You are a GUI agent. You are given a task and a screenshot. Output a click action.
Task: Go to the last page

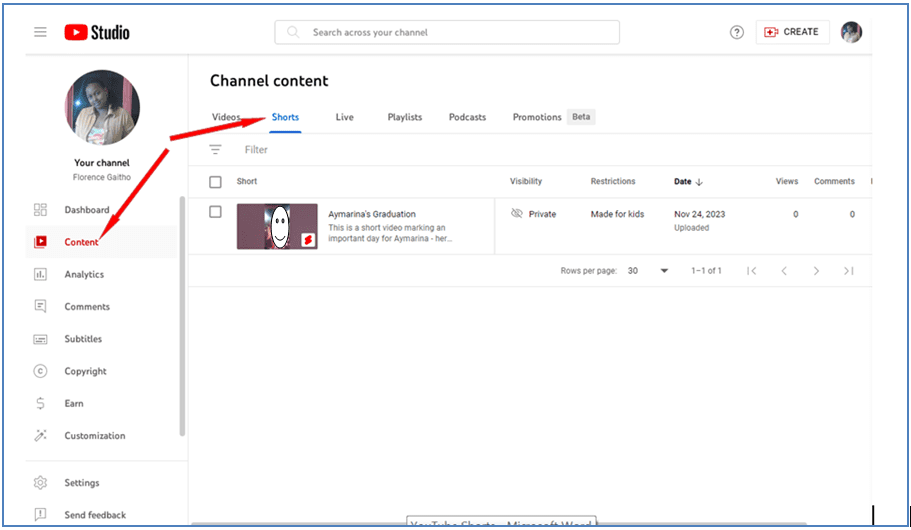click(849, 271)
